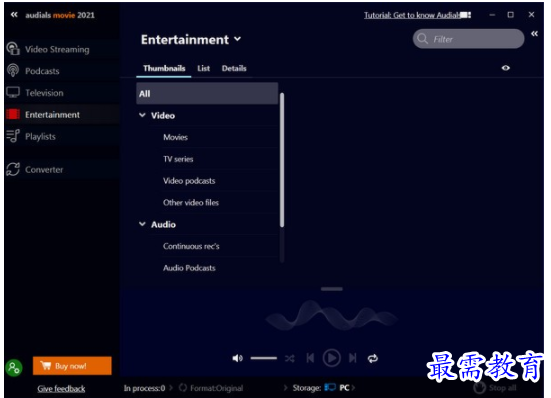
Task: Select Video podcasts category
Action: click(x=189, y=181)
